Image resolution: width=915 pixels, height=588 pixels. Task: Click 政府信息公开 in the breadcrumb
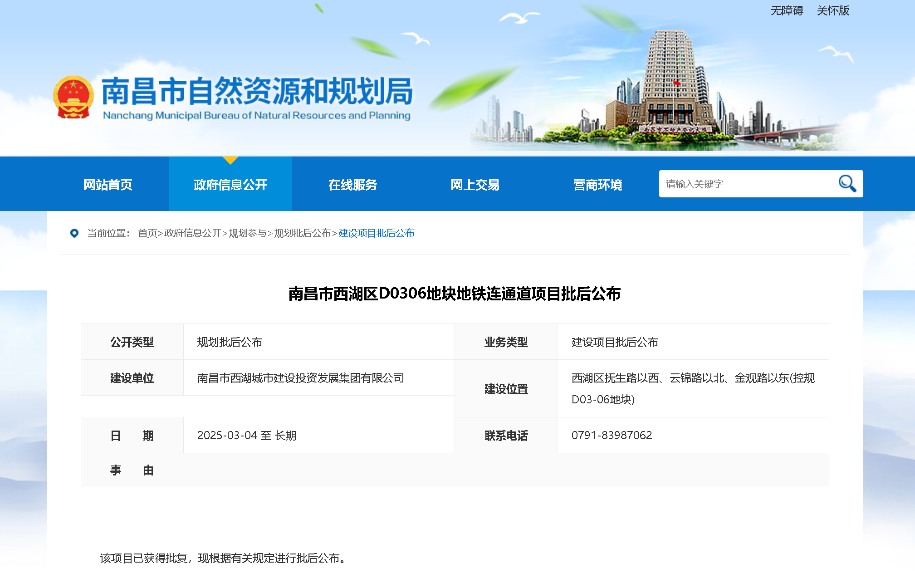[193, 233]
